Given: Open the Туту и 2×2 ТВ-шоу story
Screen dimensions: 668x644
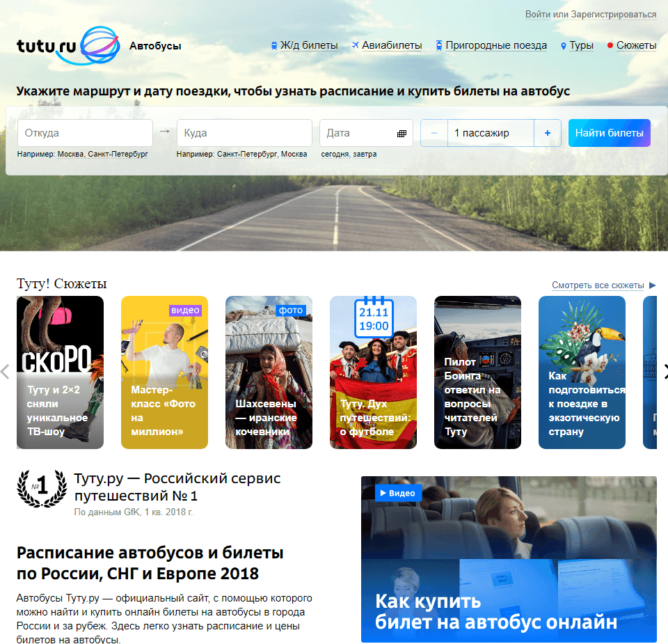Looking at the screenshot, I should 60,372.
